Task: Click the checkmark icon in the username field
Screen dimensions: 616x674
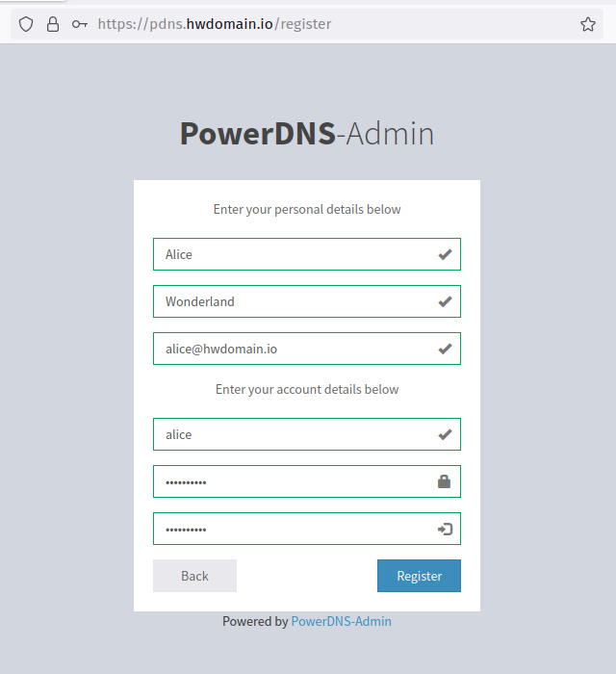Action: (445, 434)
